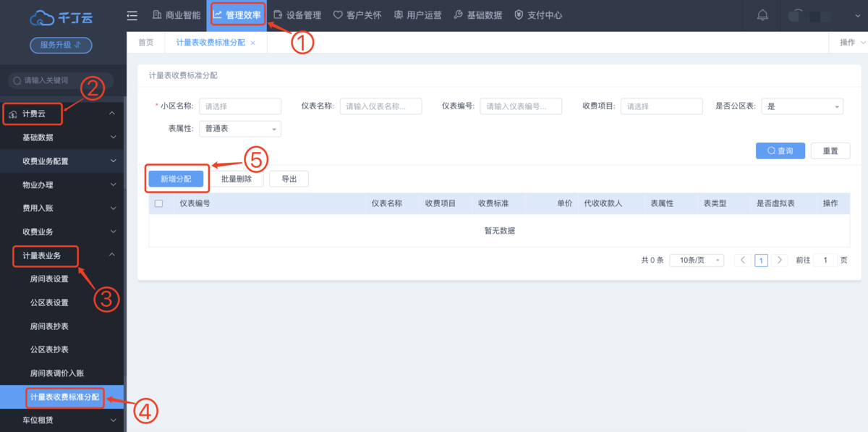Open 设备管理 top menu
Viewport: 868px width, 432px height.
tap(297, 15)
